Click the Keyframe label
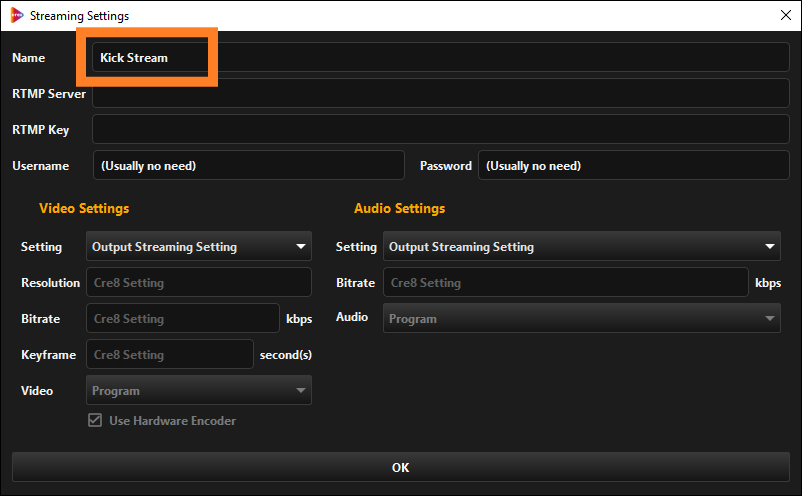This screenshot has width=802, height=496. click(49, 355)
